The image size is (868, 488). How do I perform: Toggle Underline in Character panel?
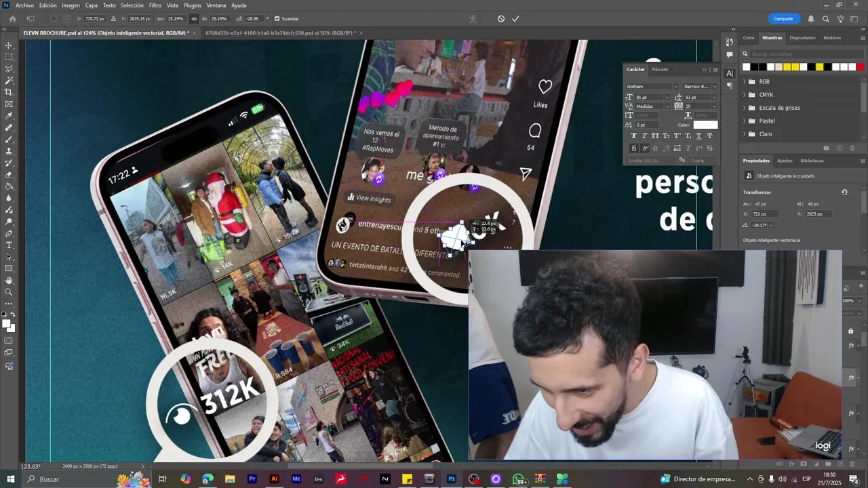(x=698, y=136)
